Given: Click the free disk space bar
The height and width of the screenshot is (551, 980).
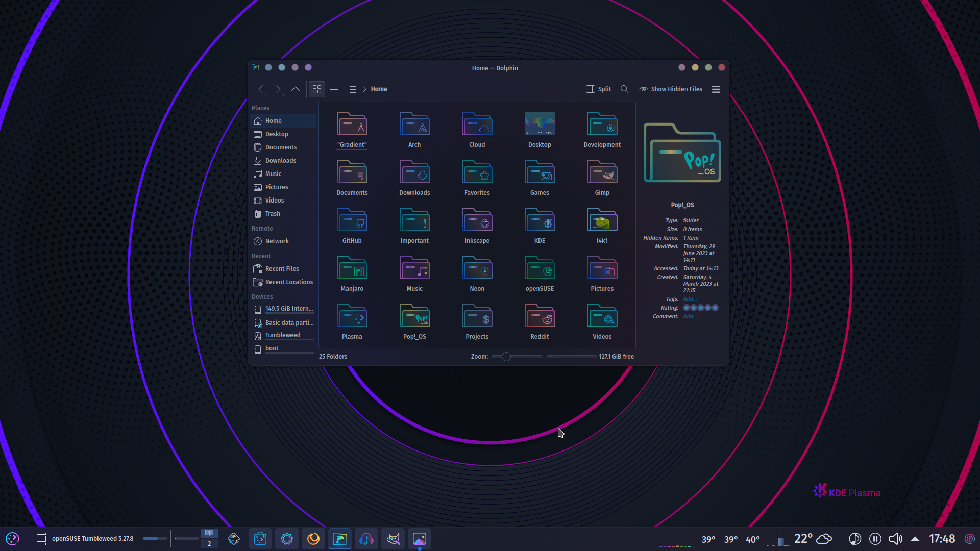Looking at the screenshot, I should [571, 357].
